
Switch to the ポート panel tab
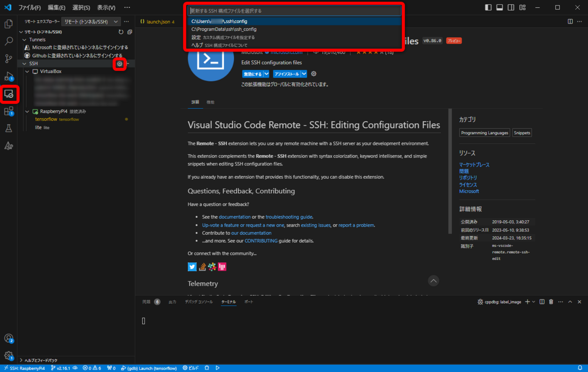click(249, 302)
